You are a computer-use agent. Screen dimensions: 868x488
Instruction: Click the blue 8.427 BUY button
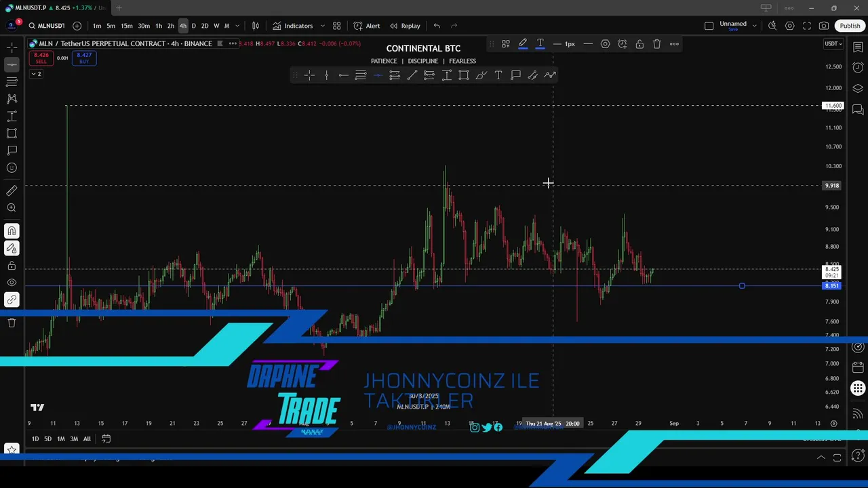(84, 58)
